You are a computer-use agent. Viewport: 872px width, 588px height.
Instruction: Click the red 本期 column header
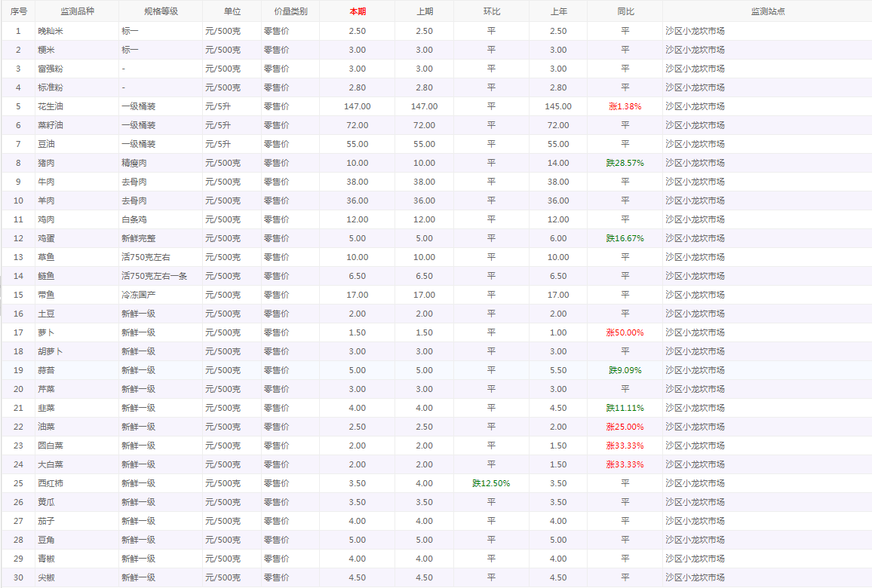(x=358, y=11)
